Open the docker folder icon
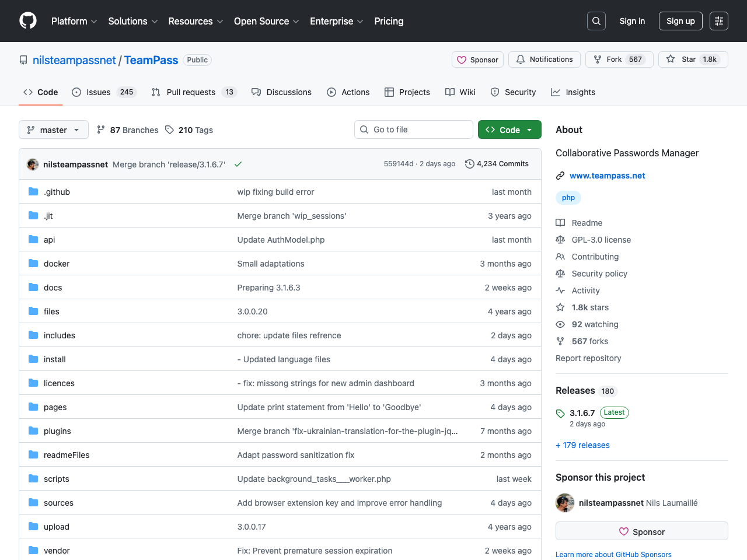Screen dimensions: 747x560 coord(33,263)
